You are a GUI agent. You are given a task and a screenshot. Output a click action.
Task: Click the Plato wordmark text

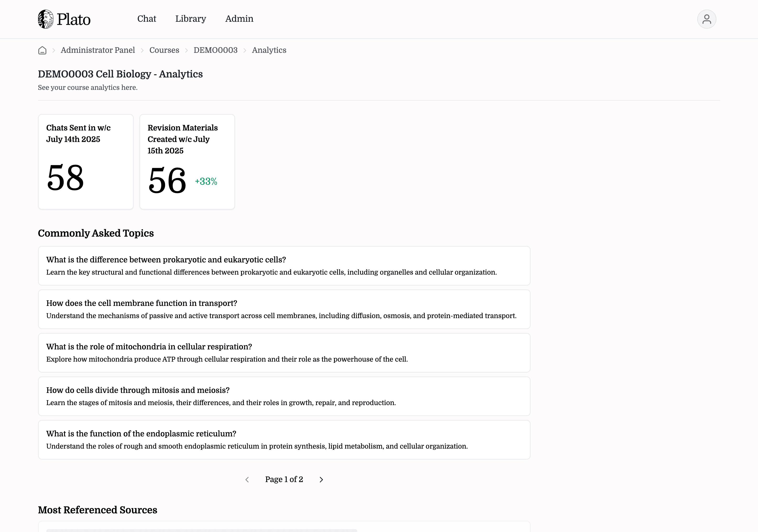pos(74,19)
